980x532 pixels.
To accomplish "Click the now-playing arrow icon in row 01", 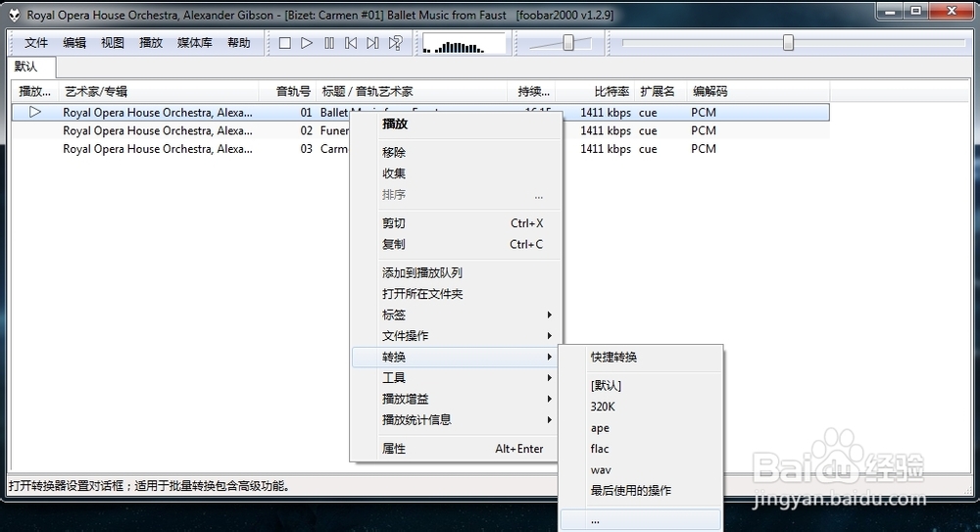I will (x=35, y=112).
